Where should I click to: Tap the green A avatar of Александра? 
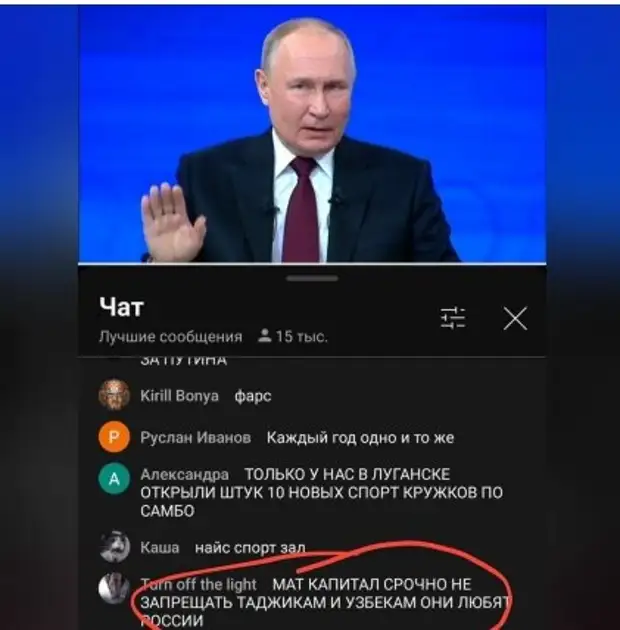click(114, 478)
